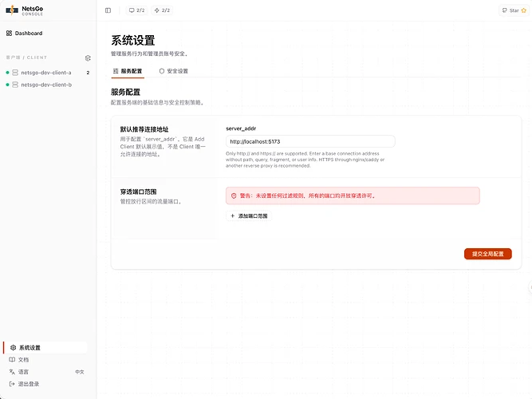Click the logout arrow icon

pyautogui.click(x=12, y=384)
